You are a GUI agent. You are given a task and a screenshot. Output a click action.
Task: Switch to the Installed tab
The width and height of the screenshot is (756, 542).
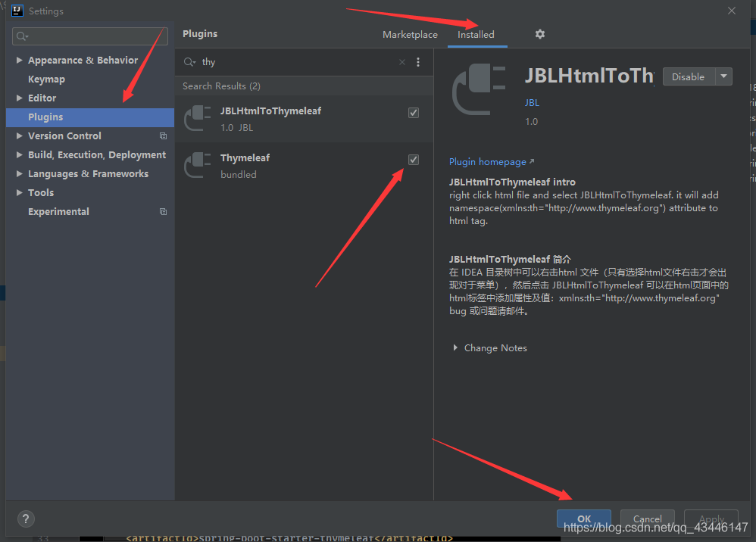click(x=476, y=35)
